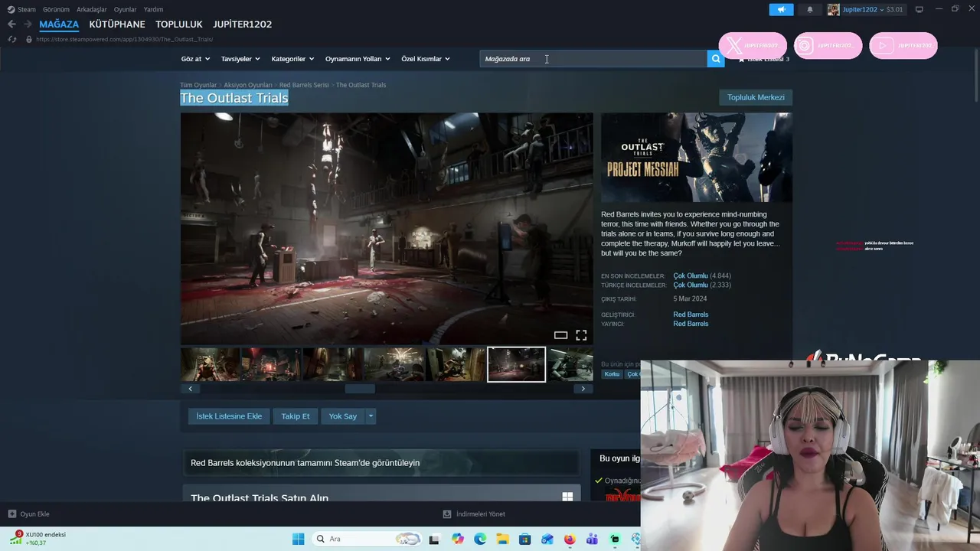This screenshot has height=551, width=980.
Task: Click Çok Olumlu for Turkish reviews (2.333)
Action: (691, 285)
